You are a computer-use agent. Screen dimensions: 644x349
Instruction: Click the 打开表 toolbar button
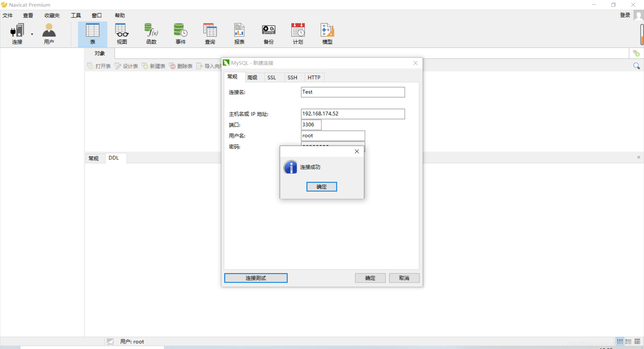pos(99,66)
